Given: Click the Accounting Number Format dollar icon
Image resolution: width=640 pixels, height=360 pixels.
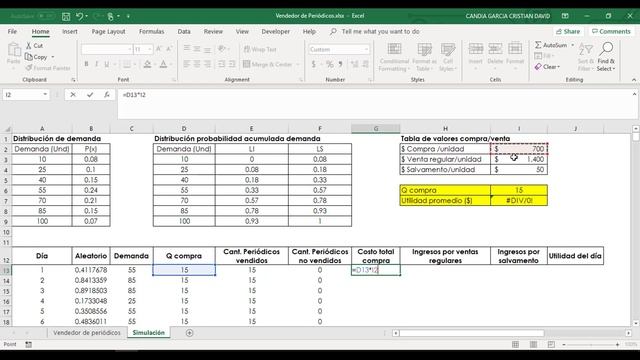Looking at the screenshot, I should coord(313,64).
